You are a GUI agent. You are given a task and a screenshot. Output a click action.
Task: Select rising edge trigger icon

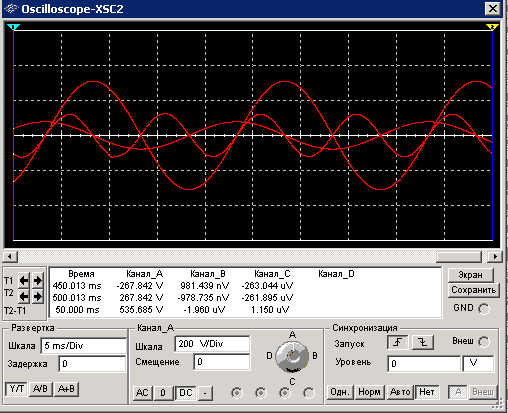pyautogui.click(x=397, y=342)
